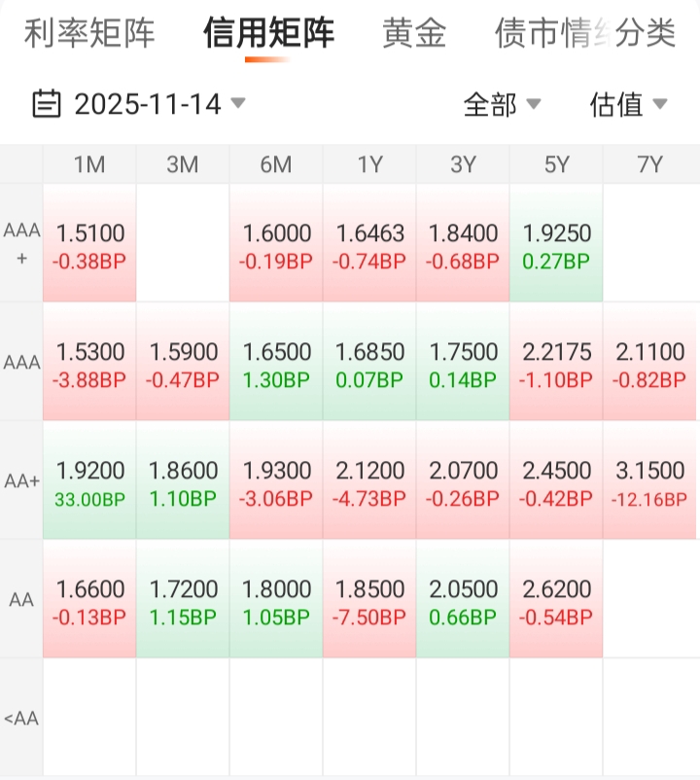Click the calendar icon beside the date
This screenshot has height=780, width=700.
(x=47, y=103)
